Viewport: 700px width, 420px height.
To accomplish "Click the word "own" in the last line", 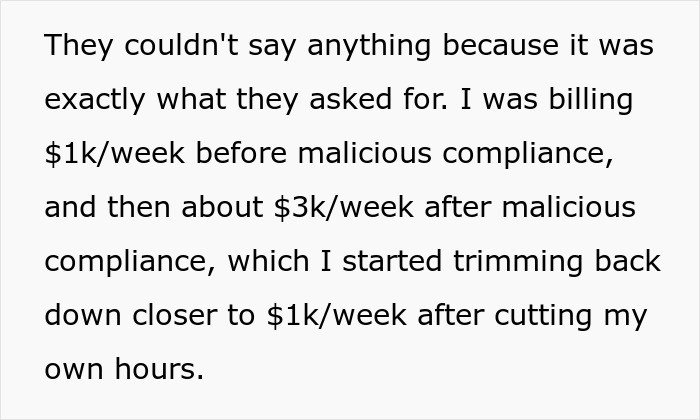I will pyautogui.click(x=74, y=370).
